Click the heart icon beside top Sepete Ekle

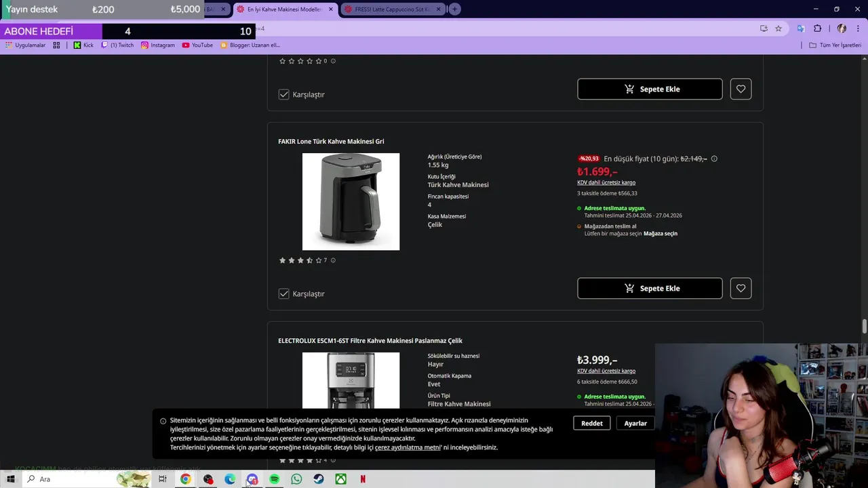pos(741,89)
